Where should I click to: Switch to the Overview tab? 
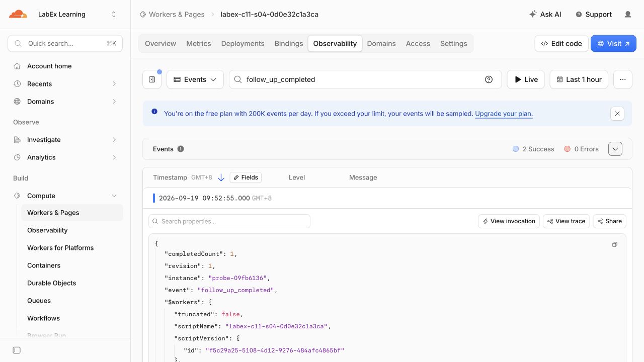(x=160, y=44)
